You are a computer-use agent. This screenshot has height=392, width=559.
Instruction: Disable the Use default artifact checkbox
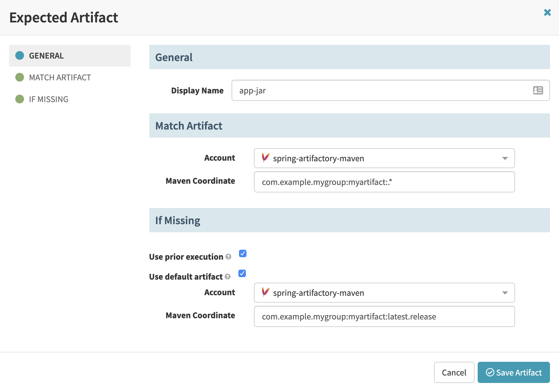242,273
